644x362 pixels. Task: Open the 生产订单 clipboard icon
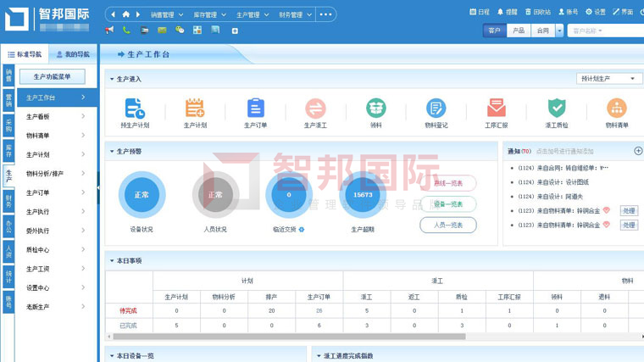coord(255,109)
